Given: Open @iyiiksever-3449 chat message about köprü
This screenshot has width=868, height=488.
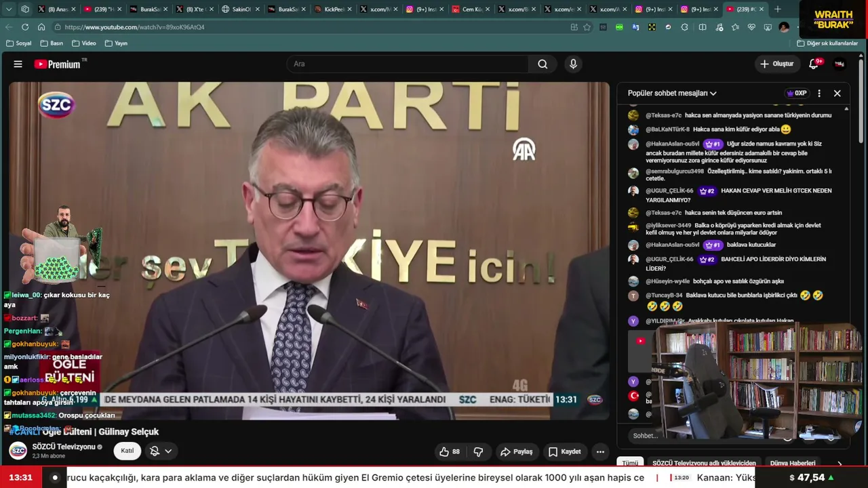Looking at the screenshot, I should pos(732,229).
